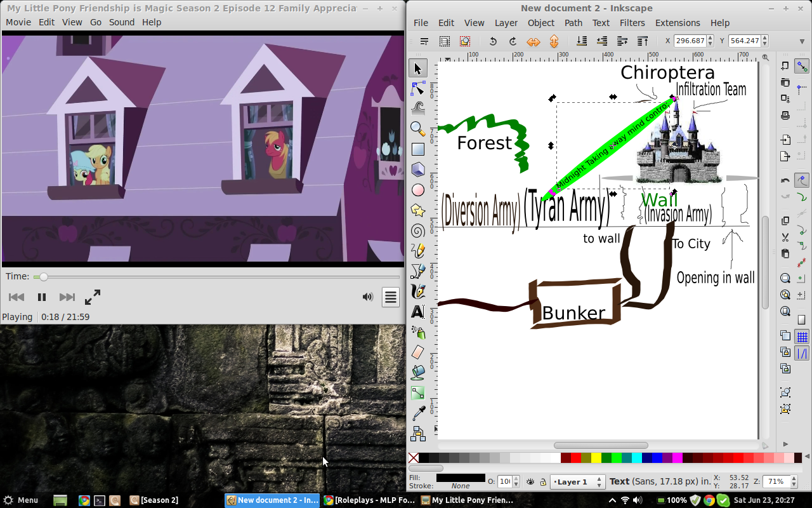
Task: Flip selection vertically
Action: (553, 41)
